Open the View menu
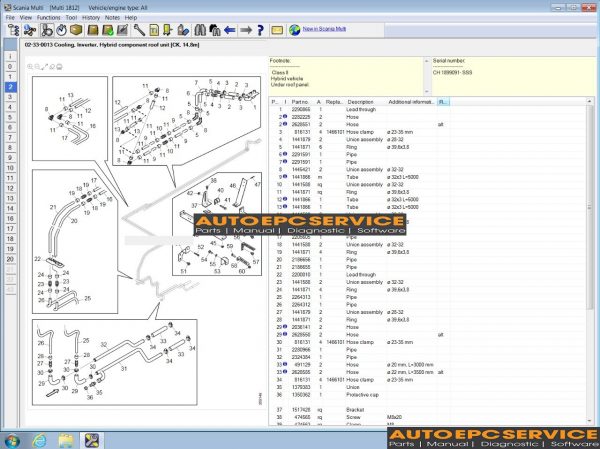Screen dimensions: 600x449 click(26, 18)
